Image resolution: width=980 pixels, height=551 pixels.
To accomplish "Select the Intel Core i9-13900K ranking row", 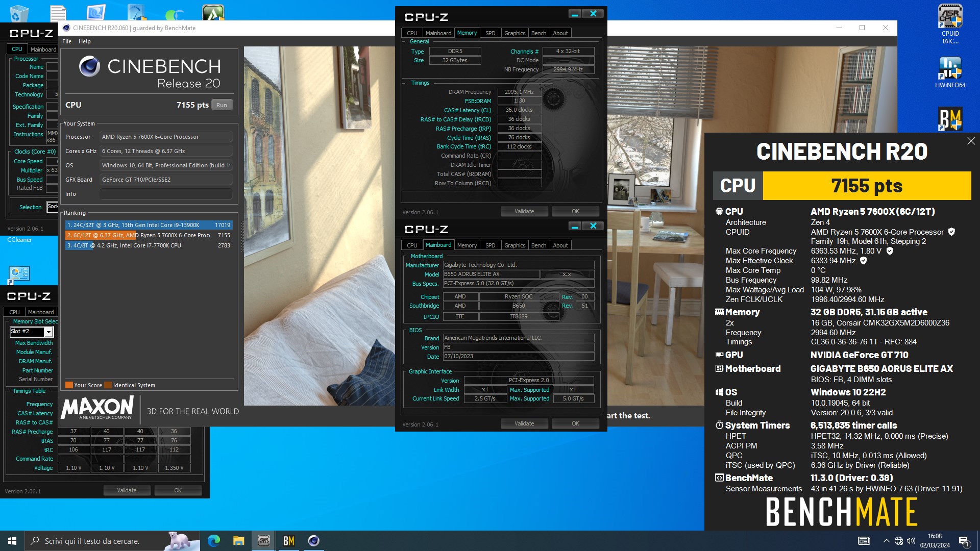I will click(x=149, y=225).
